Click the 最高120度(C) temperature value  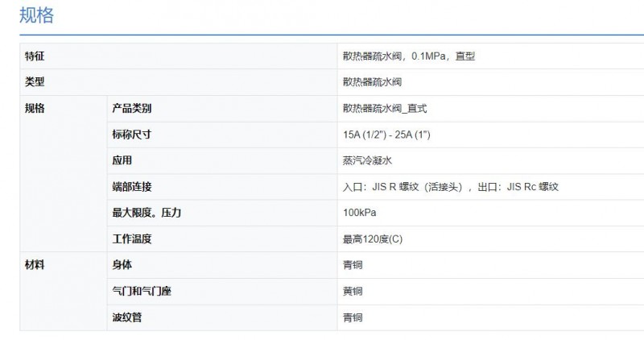(373, 239)
